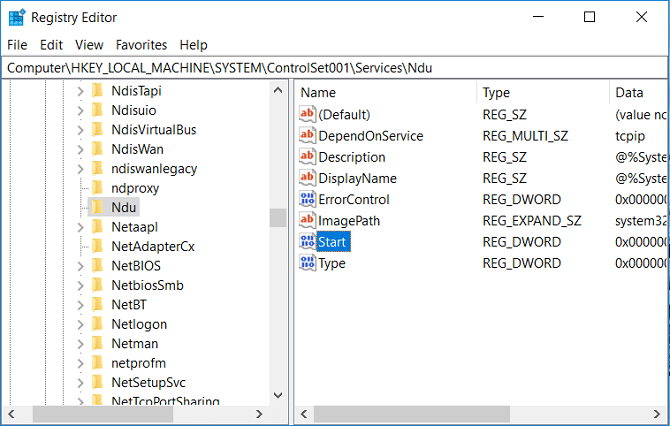Expand the ndiswanlegacy key
The width and height of the screenshot is (670, 426).
coord(80,169)
